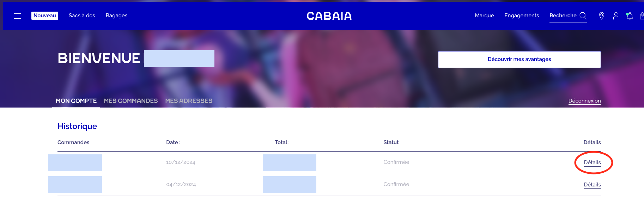The image size is (644, 197).
Task: Open the MES ADRESSES tab
Action: click(x=189, y=101)
